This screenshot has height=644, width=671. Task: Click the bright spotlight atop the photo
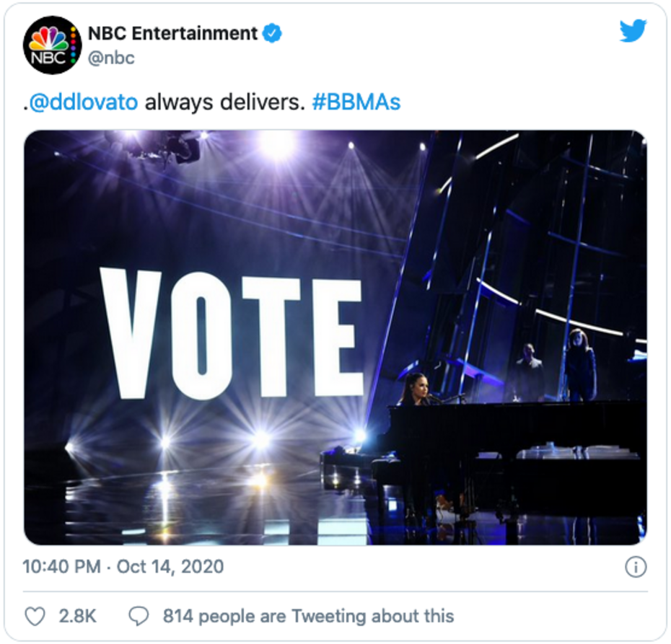click(278, 145)
